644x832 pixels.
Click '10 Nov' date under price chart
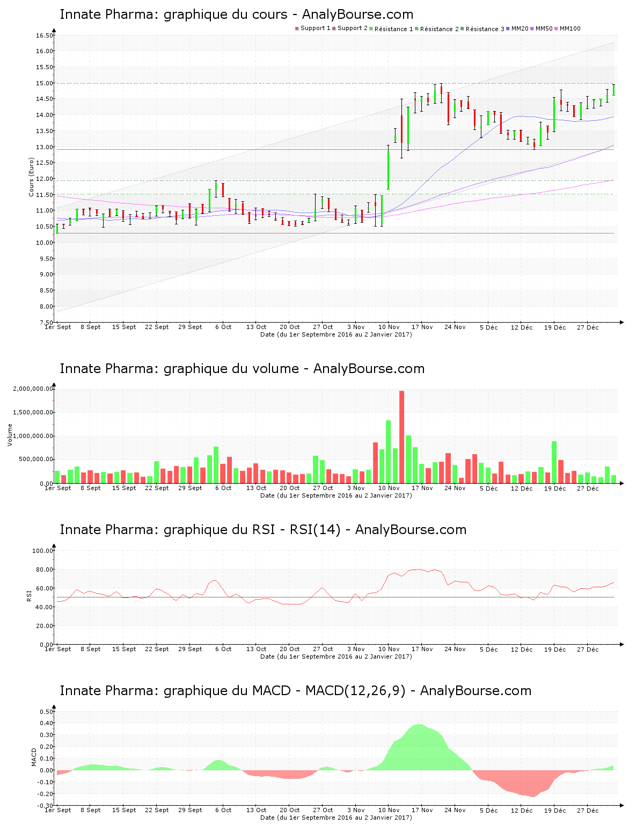coord(389,327)
